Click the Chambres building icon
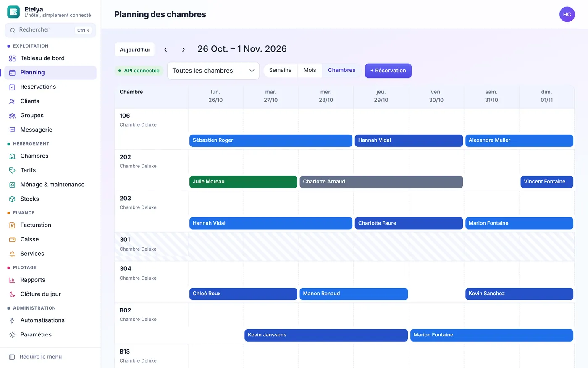 point(12,156)
